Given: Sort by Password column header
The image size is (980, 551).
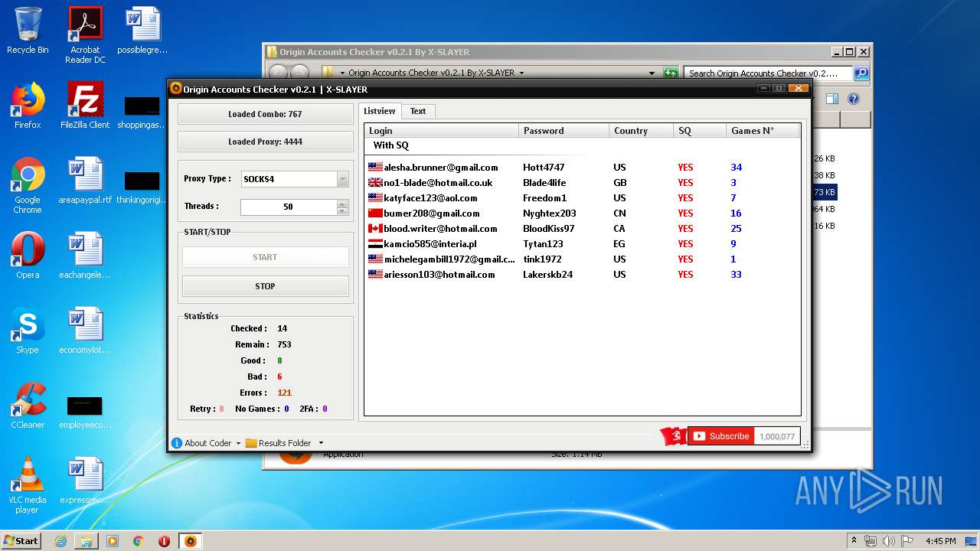Looking at the screenshot, I should (564, 131).
